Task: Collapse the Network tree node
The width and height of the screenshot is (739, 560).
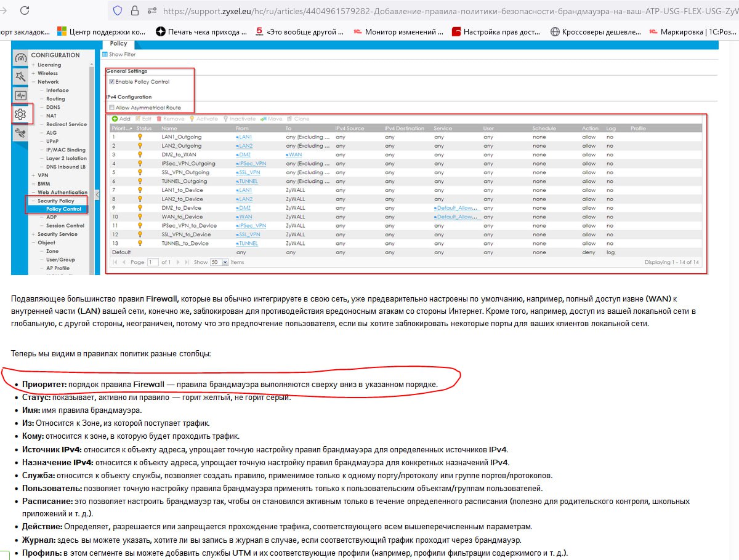Action: (x=34, y=82)
